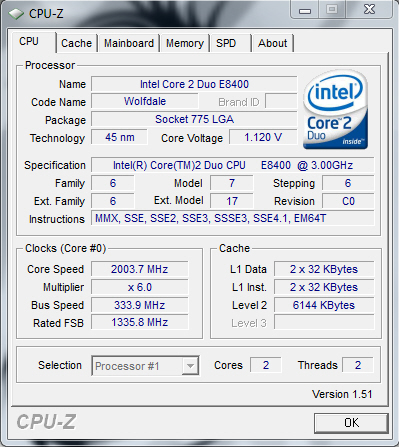The image size is (399, 447).
Task: Click the Ext. Model 17 value
Action: [x=231, y=201]
